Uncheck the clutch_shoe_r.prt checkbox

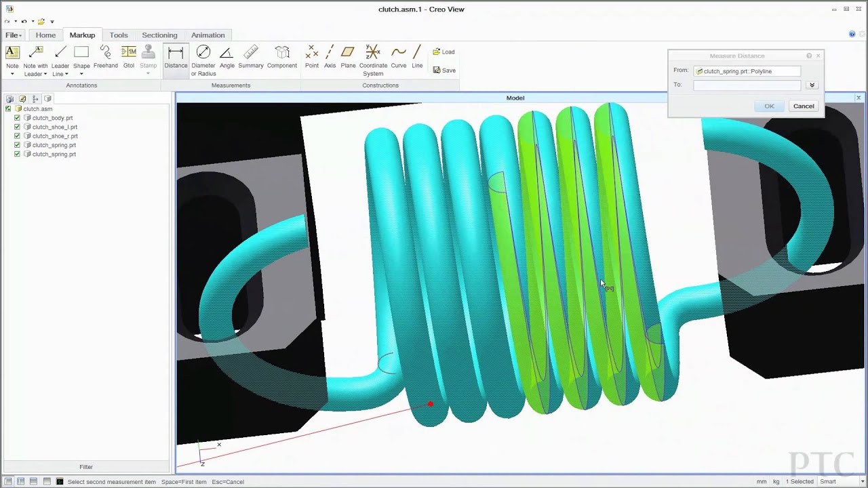click(18, 136)
